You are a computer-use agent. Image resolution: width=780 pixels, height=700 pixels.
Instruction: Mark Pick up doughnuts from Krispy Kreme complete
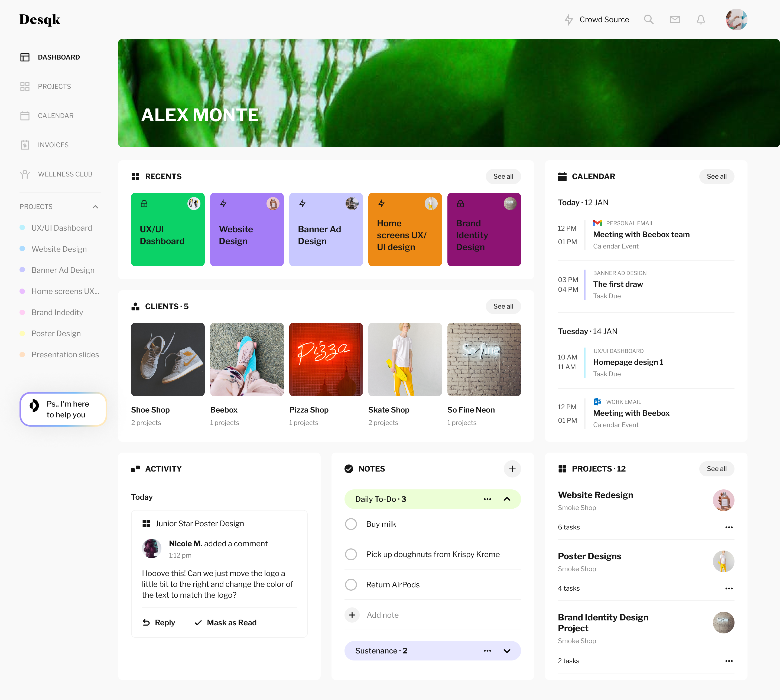(x=351, y=554)
